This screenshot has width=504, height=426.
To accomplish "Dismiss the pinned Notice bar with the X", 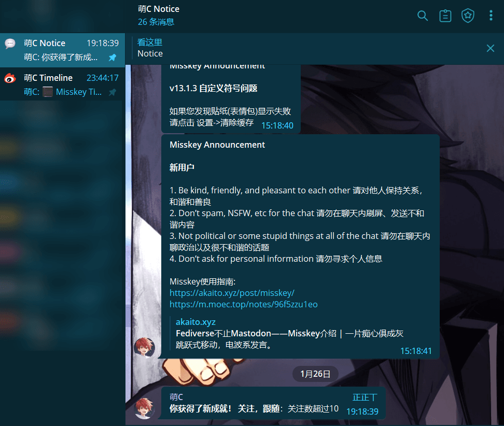I will click(x=490, y=48).
